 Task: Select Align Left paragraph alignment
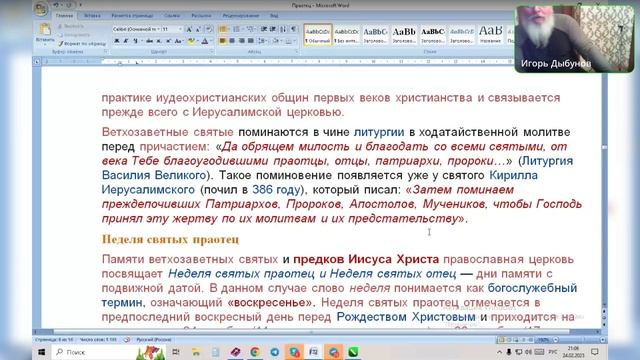222,41
